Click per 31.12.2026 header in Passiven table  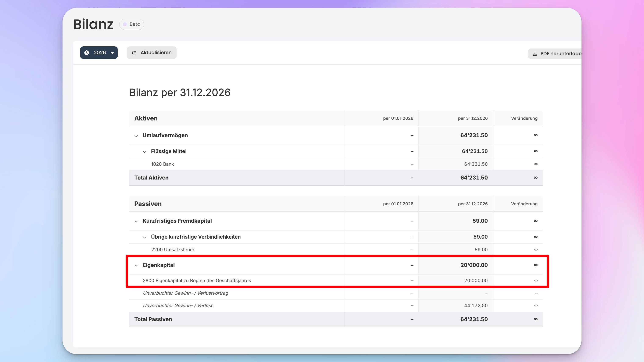point(473,204)
